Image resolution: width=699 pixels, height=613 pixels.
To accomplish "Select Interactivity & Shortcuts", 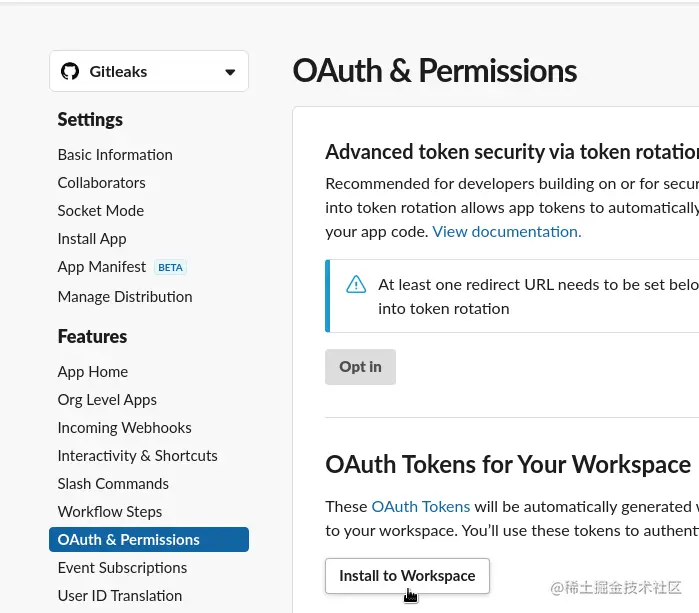I will [x=137, y=456].
